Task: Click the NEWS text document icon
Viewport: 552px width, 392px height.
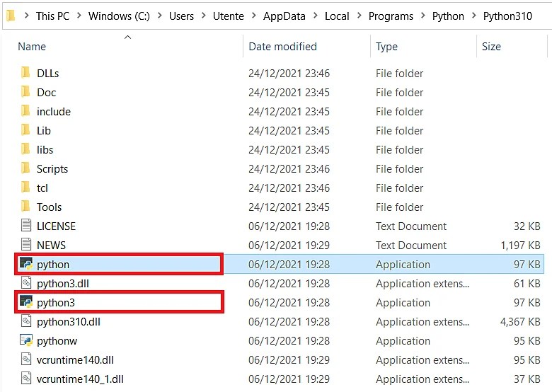Action: (26, 245)
